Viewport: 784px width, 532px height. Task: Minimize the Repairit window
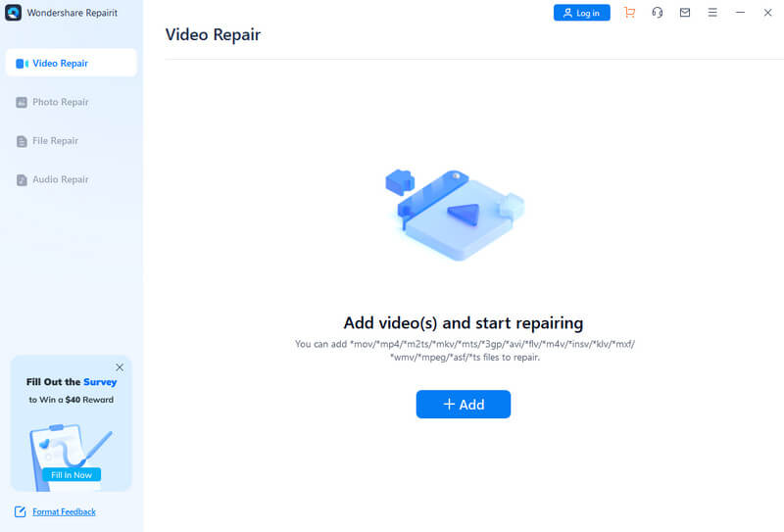pyautogui.click(x=740, y=13)
